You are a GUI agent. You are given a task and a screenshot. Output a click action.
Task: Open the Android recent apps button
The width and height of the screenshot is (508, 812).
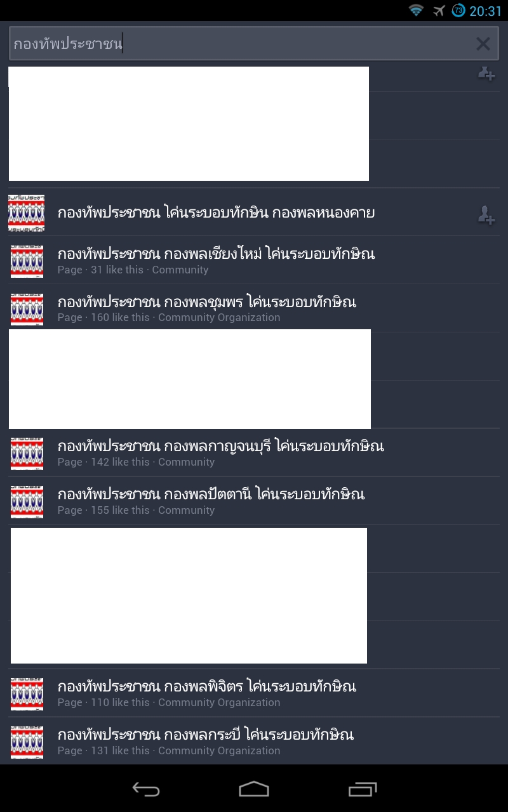363,789
